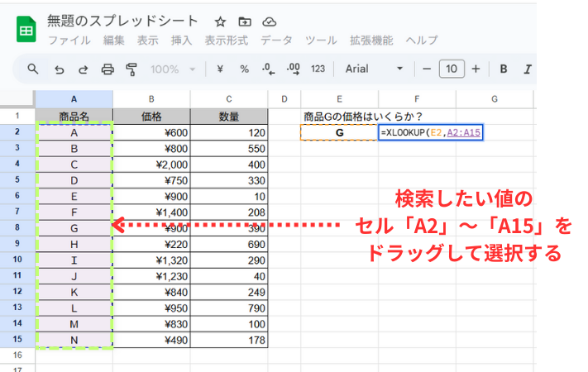This screenshot has width=588, height=372.
Task: Open the Arial font dropdown
Action: 375,69
